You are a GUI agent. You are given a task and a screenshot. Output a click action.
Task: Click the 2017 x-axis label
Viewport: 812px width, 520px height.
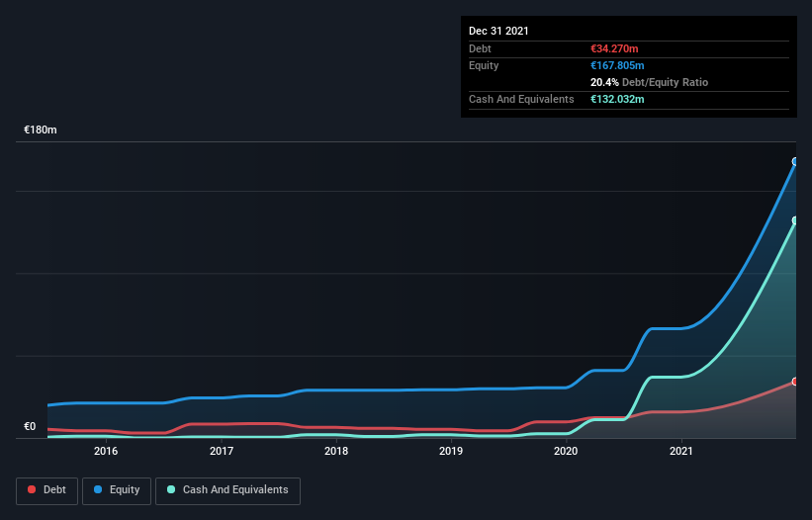pos(222,451)
